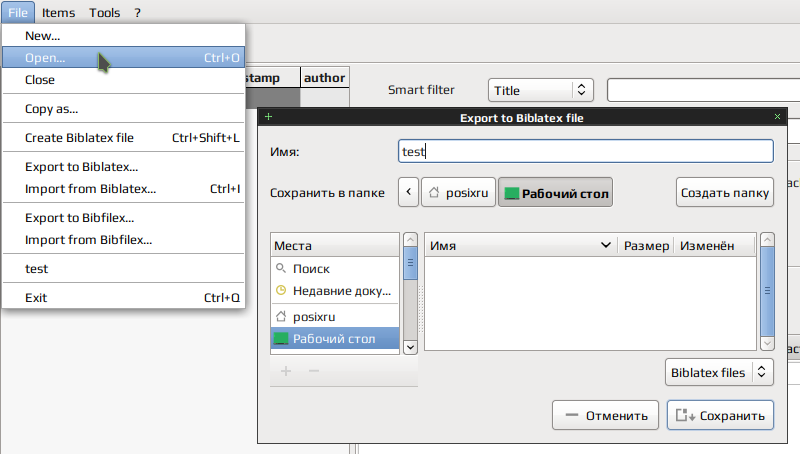Go back with the path left arrow

point(408,192)
